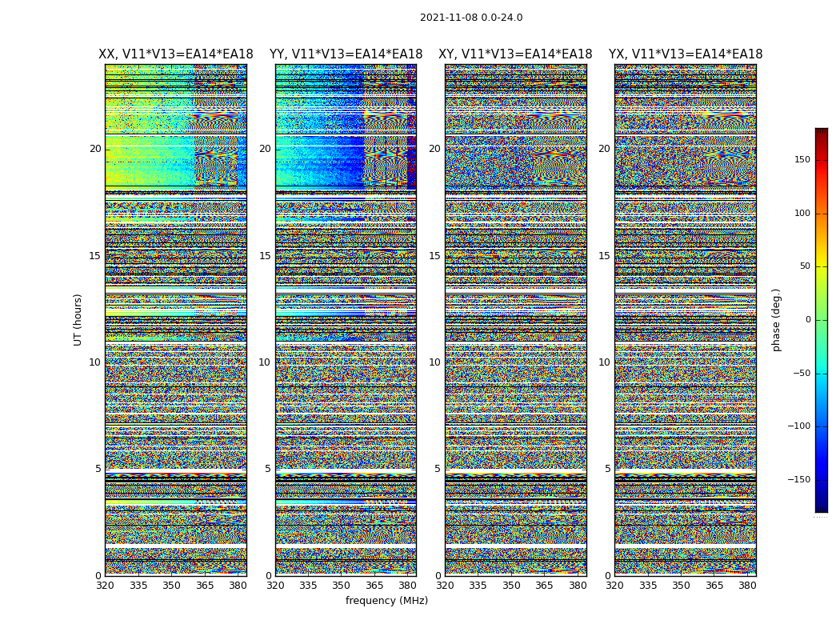Click the phase colorbar gradient

pyautogui.click(x=822, y=320)
